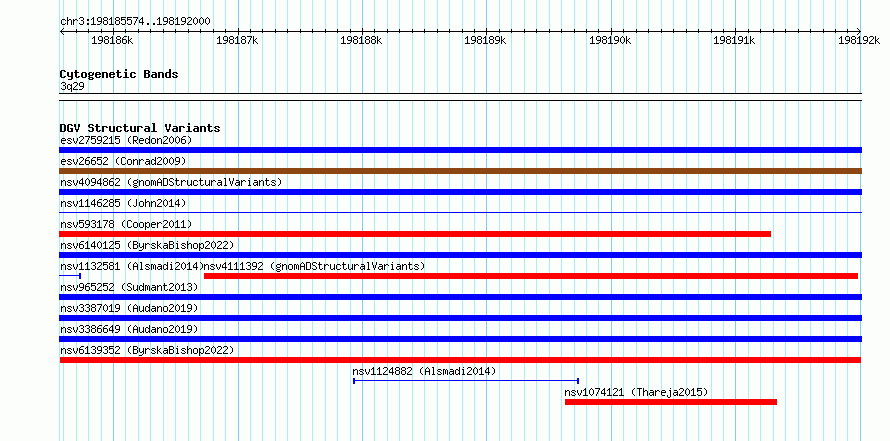Select the nsv3387019 (Audano2019) blue bar
The height and width of the screenshot is (441, 890).
click(460, 318)
